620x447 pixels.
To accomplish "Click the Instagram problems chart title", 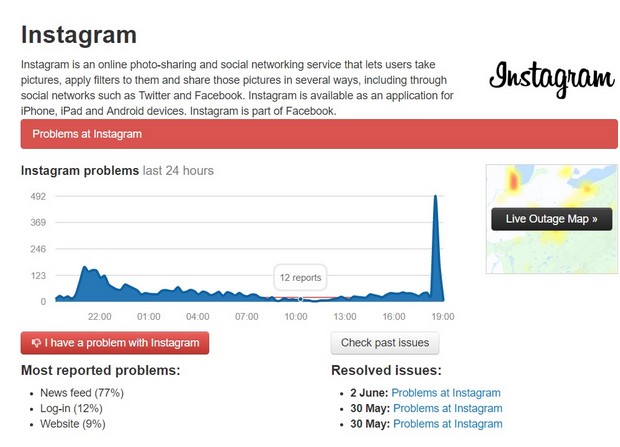I will 79,171.
